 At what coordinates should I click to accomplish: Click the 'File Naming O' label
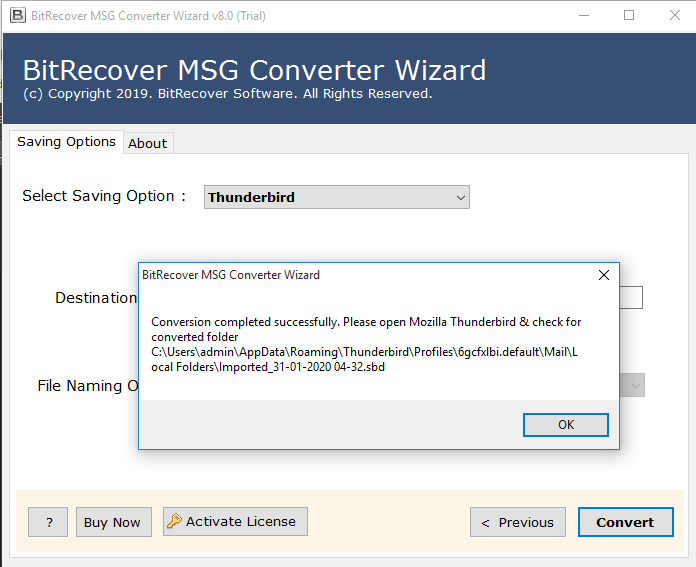[x=88, y=386]
